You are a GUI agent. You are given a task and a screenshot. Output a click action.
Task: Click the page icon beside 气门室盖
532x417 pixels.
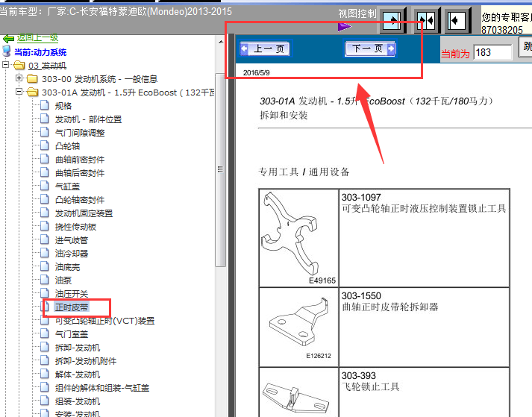pyautogui.click(x=45, y=333)
